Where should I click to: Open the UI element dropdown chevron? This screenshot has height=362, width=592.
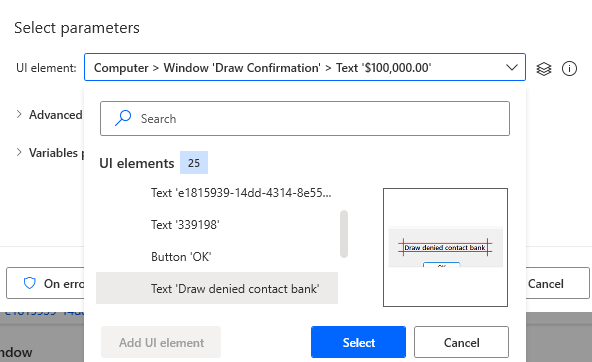pos(512,68)
